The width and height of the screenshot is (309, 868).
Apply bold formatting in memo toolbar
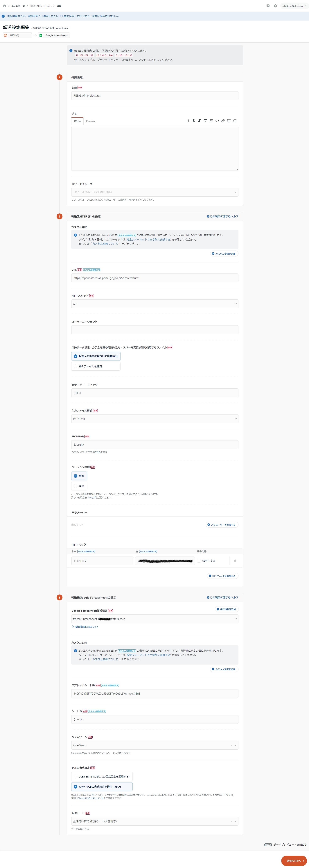[194, 121]
